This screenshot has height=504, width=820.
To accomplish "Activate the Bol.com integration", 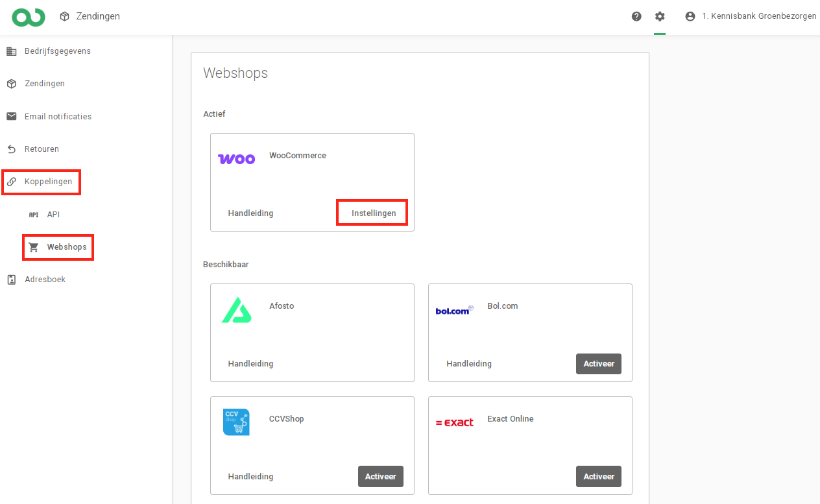I will click(x=598, y=364).
